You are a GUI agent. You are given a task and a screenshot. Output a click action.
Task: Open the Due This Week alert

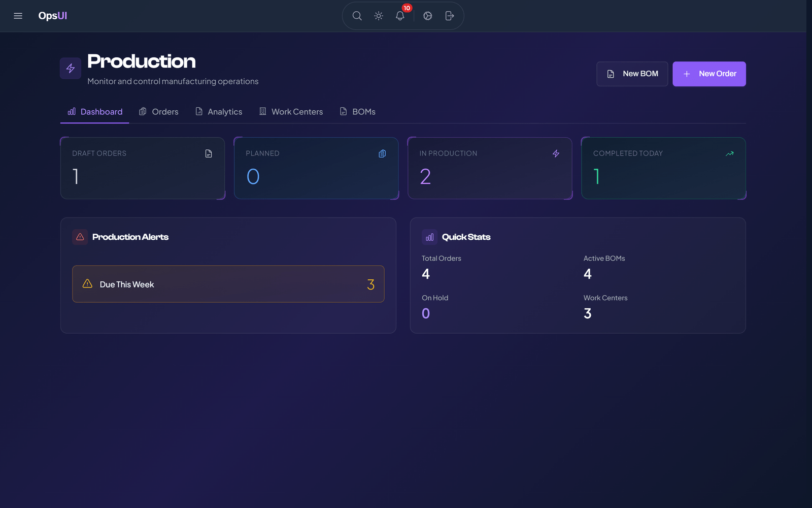pyautogui.click(x=228, y=284)
